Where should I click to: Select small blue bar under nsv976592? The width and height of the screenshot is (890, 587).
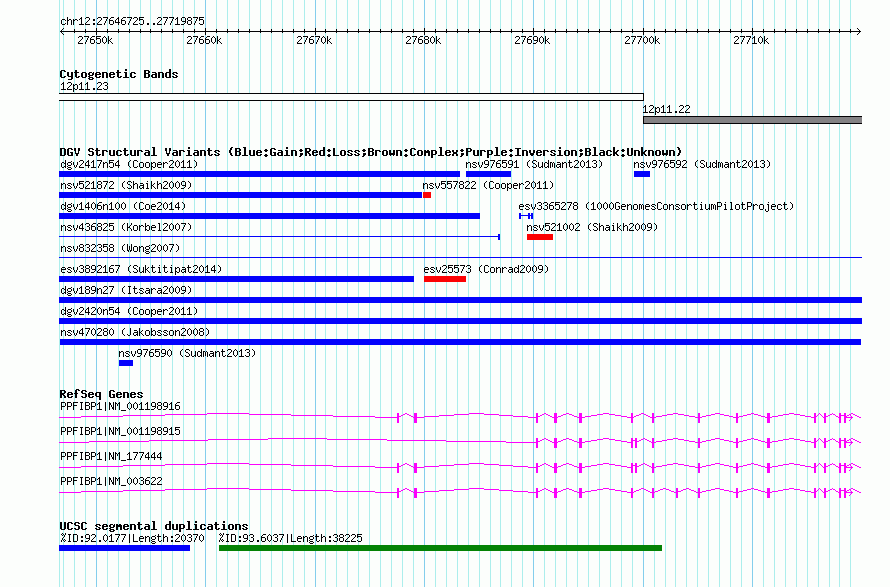(x=642, y=174)
